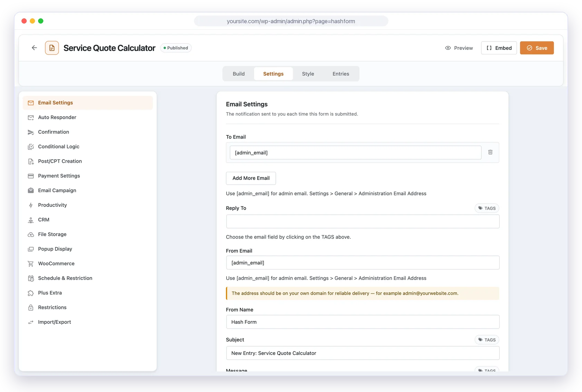Delete the admin_email recipient with trash icon
582x392 pixels.
(490, 152)
